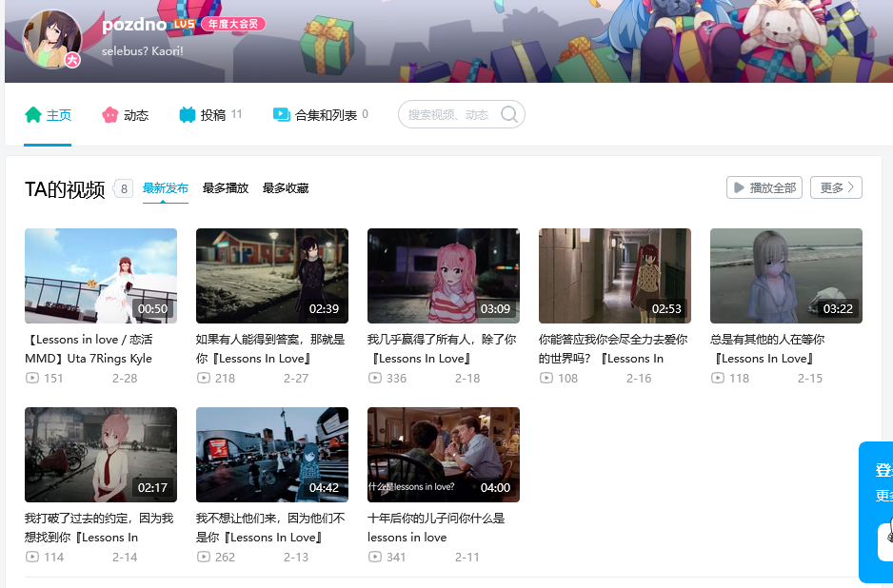Open the 04:42 city crossing thumbnail

[272, 455]
